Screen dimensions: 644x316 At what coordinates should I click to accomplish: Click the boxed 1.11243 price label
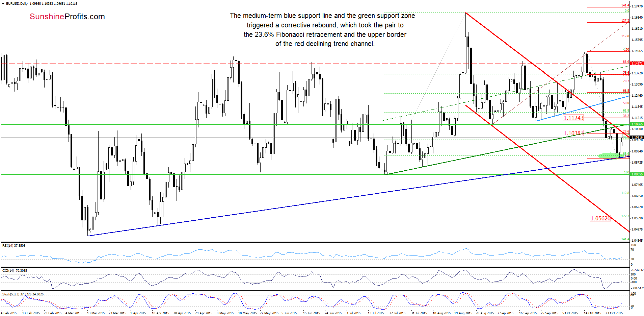click(x=573, y=118)
